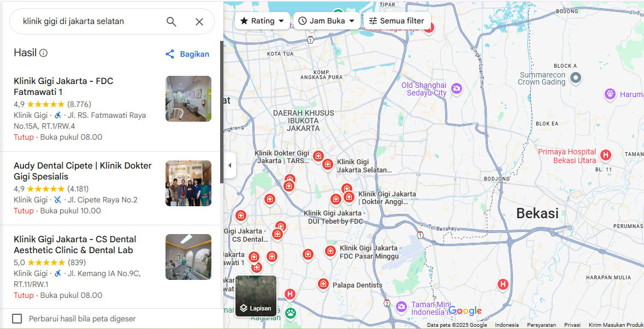Click the Kota Tua map label
Screen dimensions: 644x329
[280, 53]
